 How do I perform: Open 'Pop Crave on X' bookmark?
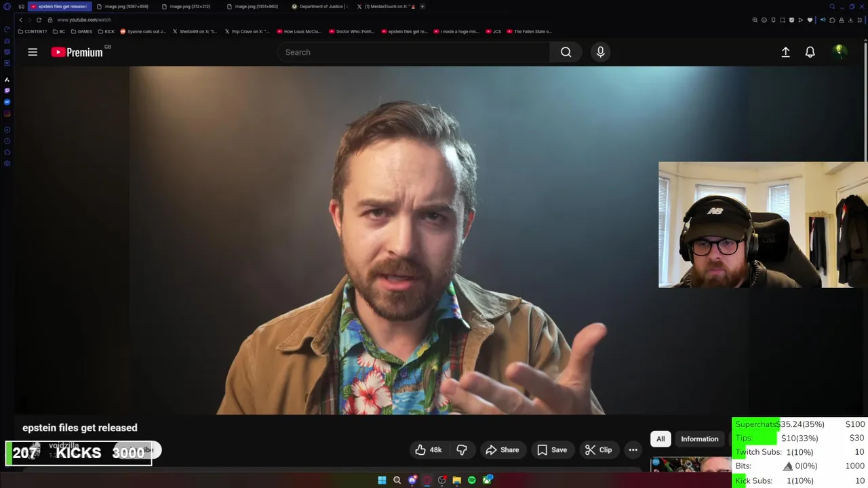click(248, 31)
